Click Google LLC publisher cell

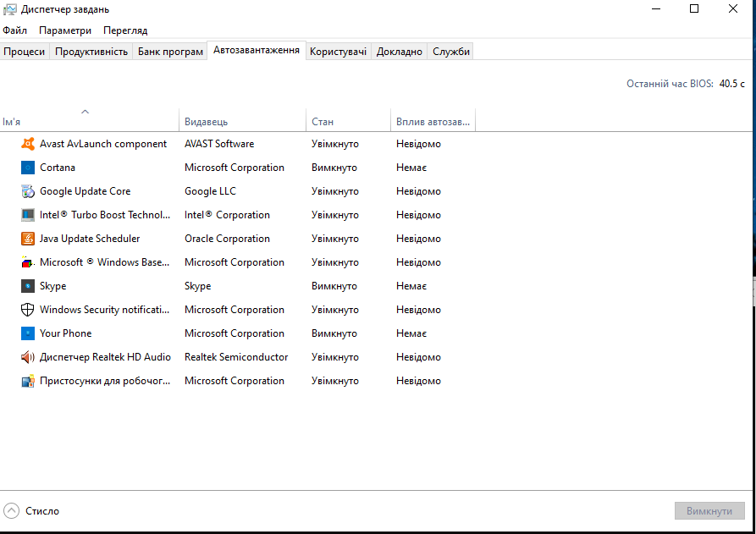point(210,191)
